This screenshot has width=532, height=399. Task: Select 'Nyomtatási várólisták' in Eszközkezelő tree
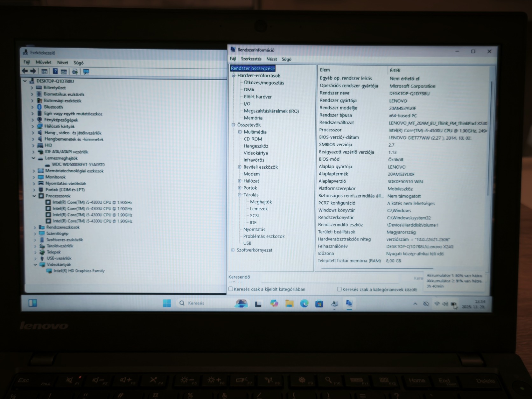pyautogui.click(x=66, y=183)
